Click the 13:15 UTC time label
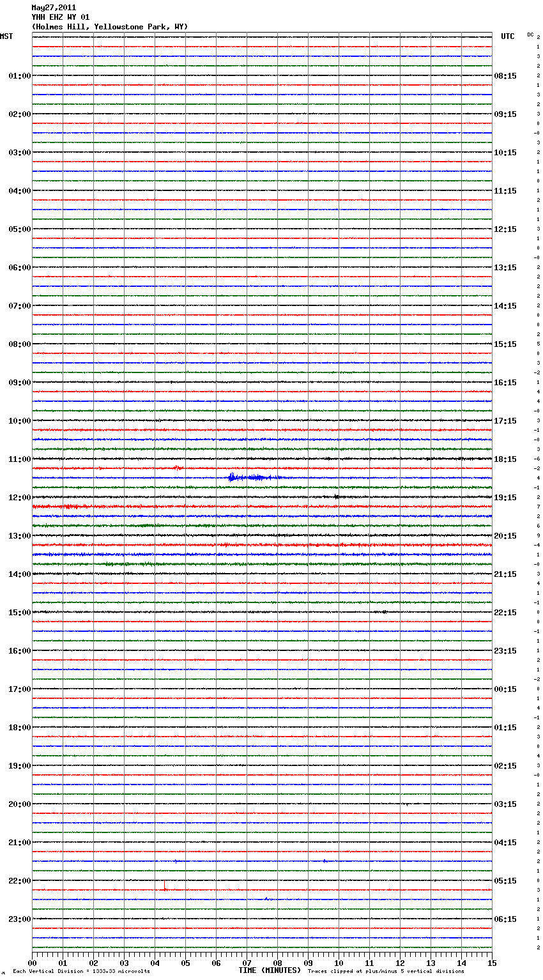Image resolution: width=543 pixels, height=980 pixels. (505, 268)
